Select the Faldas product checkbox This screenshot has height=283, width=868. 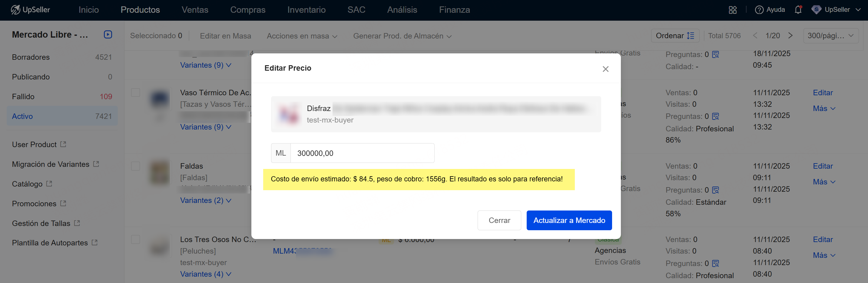135,166
